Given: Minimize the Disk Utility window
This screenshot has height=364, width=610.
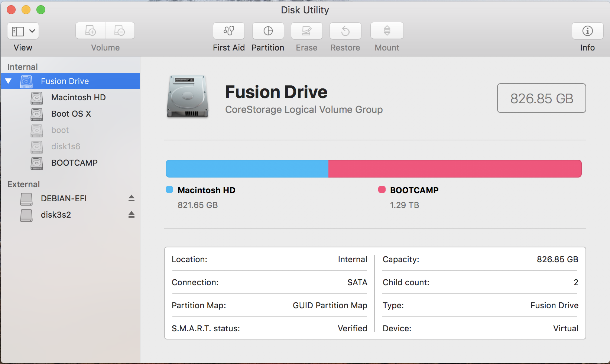Looking at the screenshot, I should pyautogui.click(x=26, y=10).
